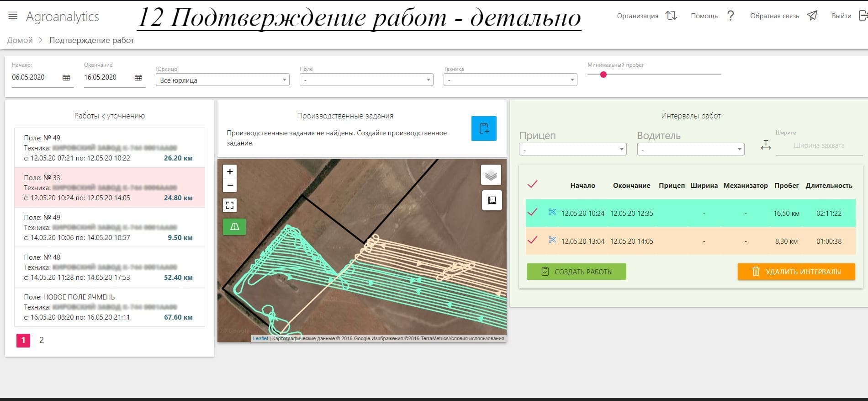Toggle fullscreen map view
The height and width of the screenshot is (401, 868).
click(230, 205)
